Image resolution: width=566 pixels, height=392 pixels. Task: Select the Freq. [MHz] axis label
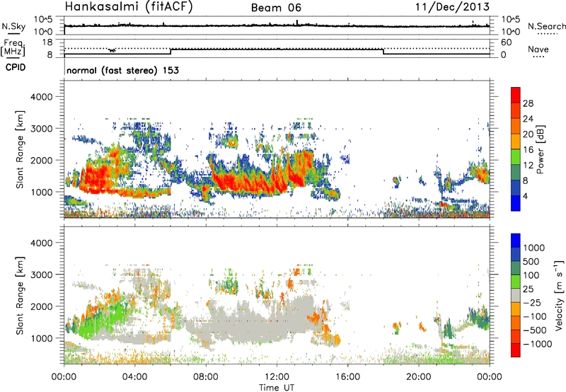point(13,47)
